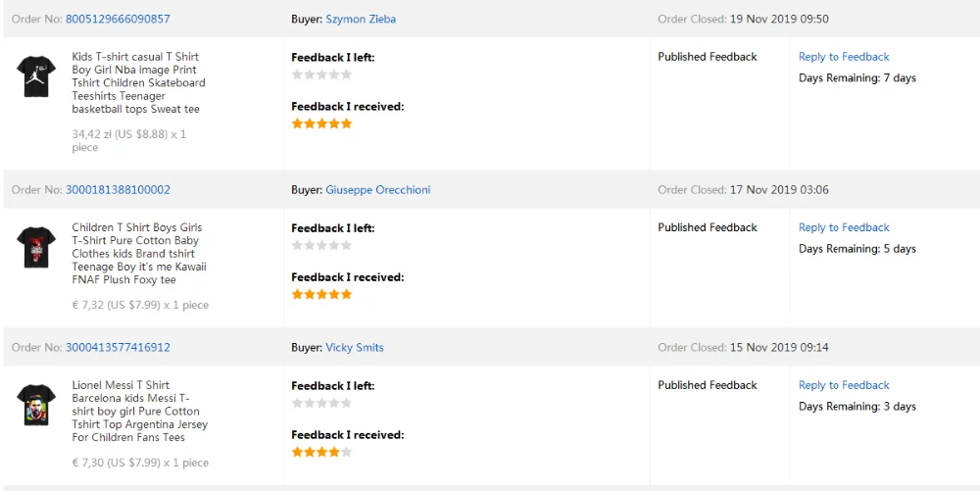Screen dimensions: 980x491
Task: View buyer Giuseppe Orecchioni's profile
Action: [377, 189]
